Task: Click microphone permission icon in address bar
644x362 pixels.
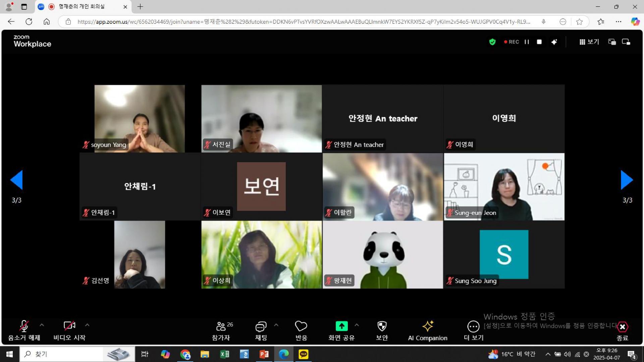Action: tap(543, 22)
